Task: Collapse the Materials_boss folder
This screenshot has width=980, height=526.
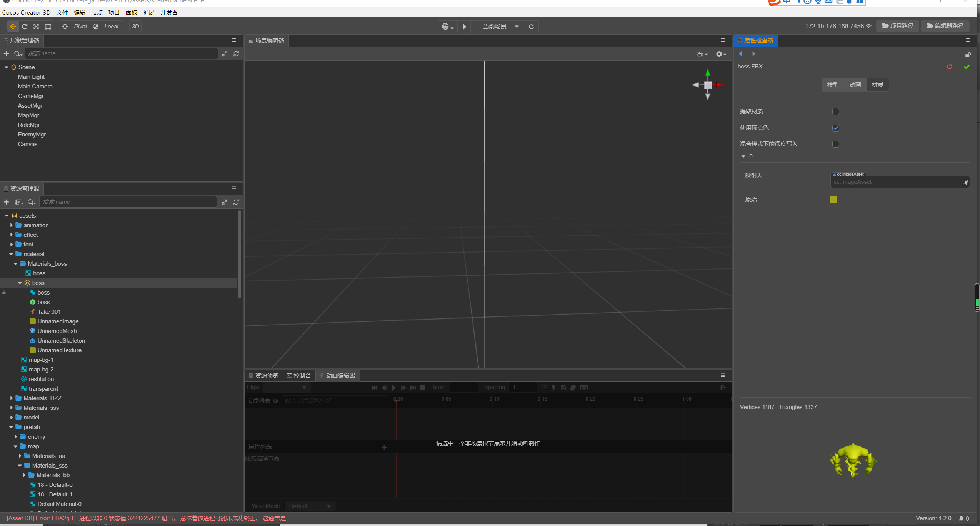Action: (16, 264)
